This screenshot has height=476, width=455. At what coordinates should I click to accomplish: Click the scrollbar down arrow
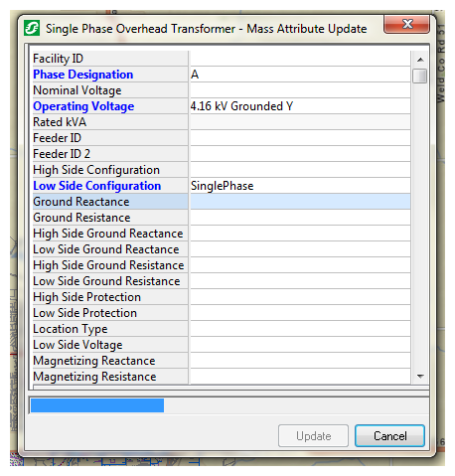420,377
